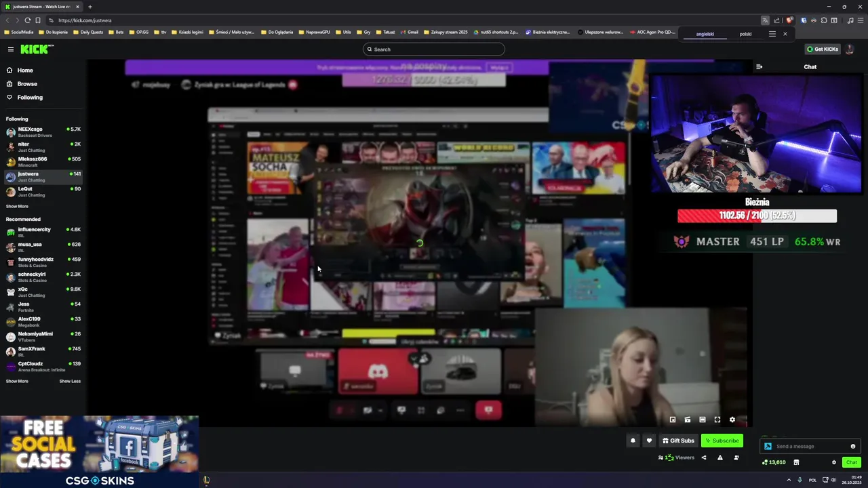Open the user profile avatar menu
The width and height of the screenshot is (868, 488).
(850, 49)
